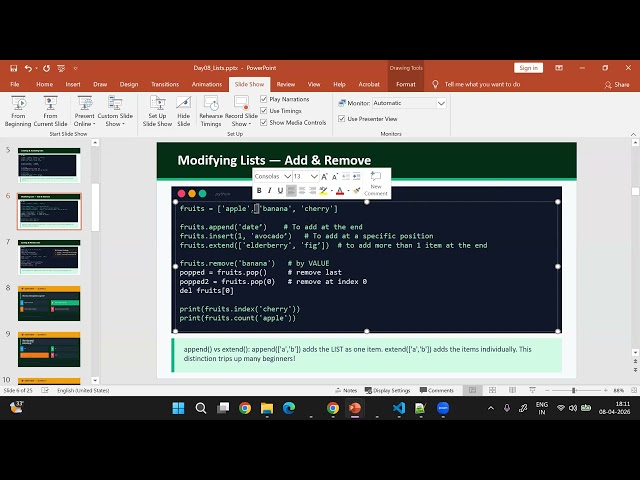640x480 pixels.
Task: Switch to Animations tab
Action: 207,84
